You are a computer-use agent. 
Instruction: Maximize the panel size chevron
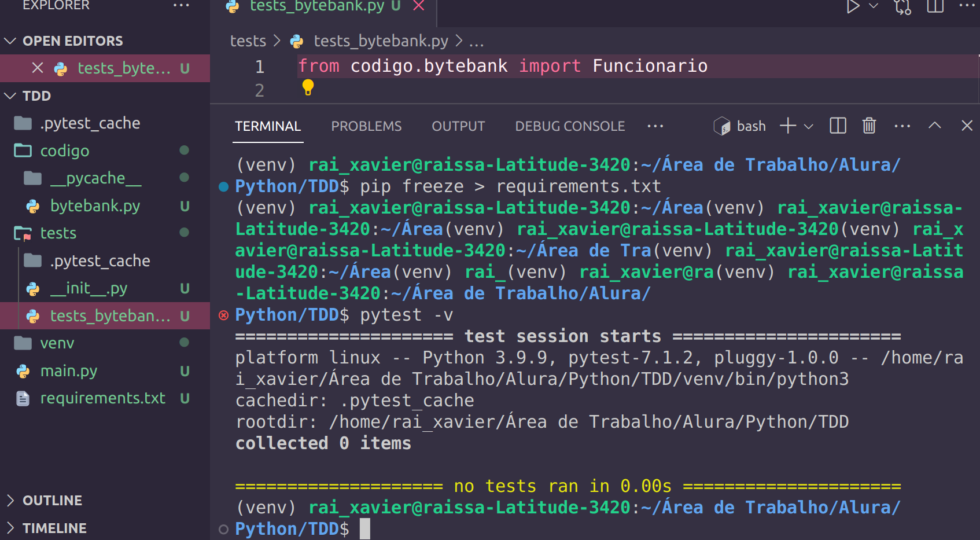[x=935, y=126]
